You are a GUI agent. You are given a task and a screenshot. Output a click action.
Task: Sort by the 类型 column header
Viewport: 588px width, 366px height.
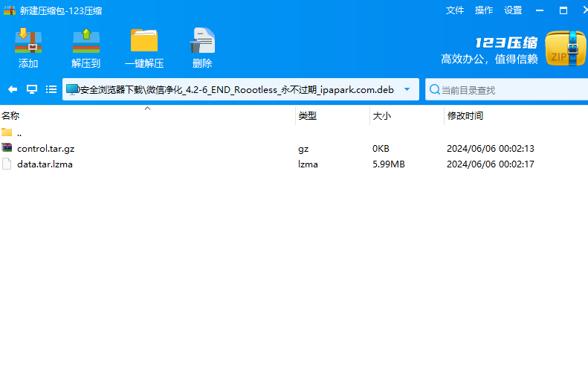point(308,115)
